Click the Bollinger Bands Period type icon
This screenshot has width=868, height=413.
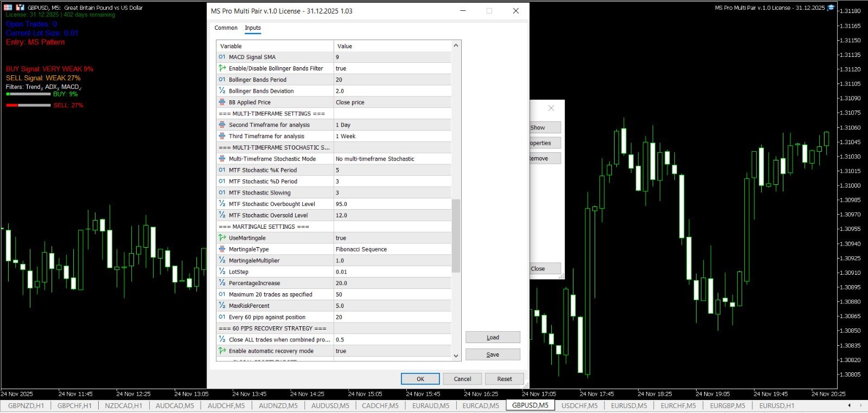(x=222, y=80)
